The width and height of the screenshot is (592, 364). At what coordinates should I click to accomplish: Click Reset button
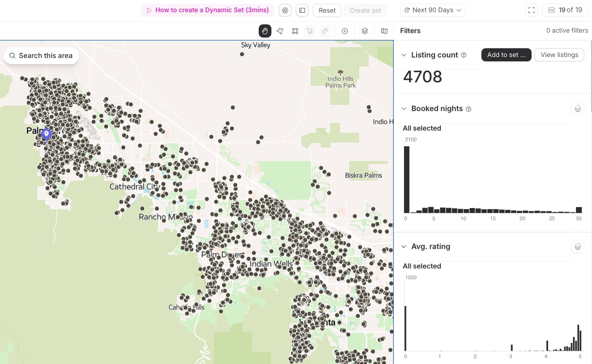327,10
